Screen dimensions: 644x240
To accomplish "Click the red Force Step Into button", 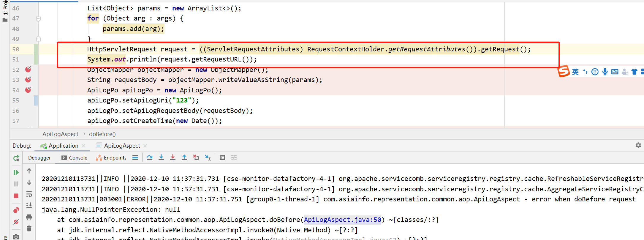I will 173,158.
